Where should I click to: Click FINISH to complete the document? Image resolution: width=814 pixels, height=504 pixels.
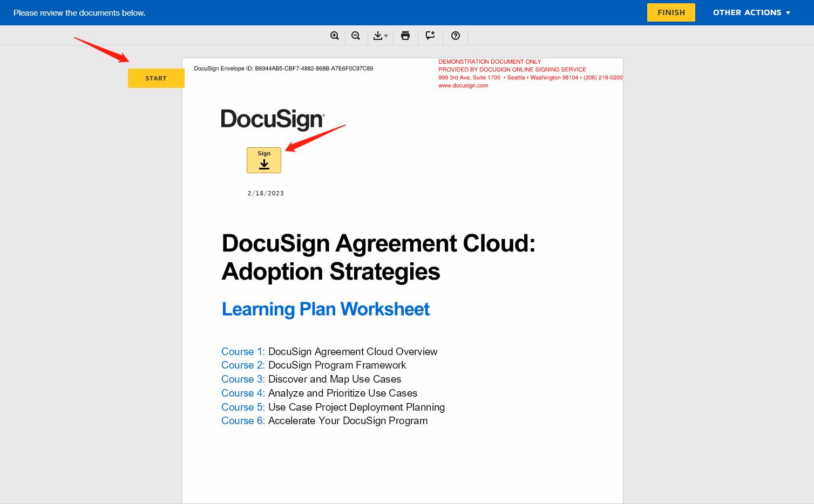[671, 12]
